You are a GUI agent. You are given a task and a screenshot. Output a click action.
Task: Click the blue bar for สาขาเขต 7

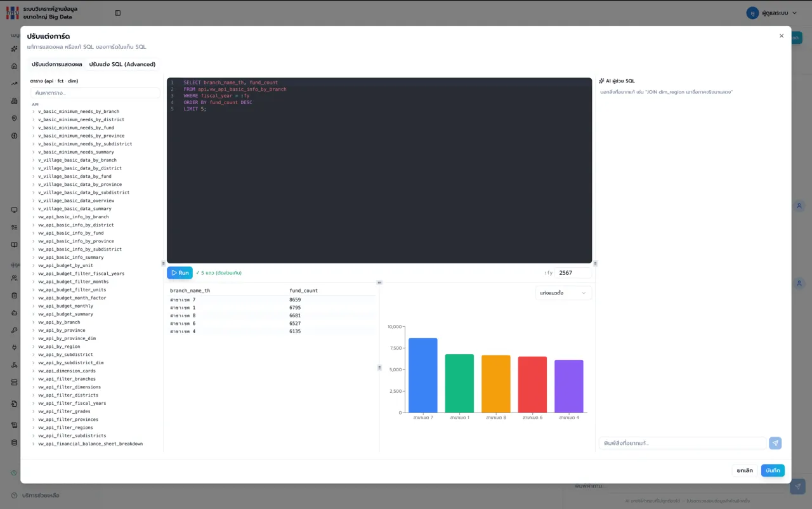[x=423, y=375]
